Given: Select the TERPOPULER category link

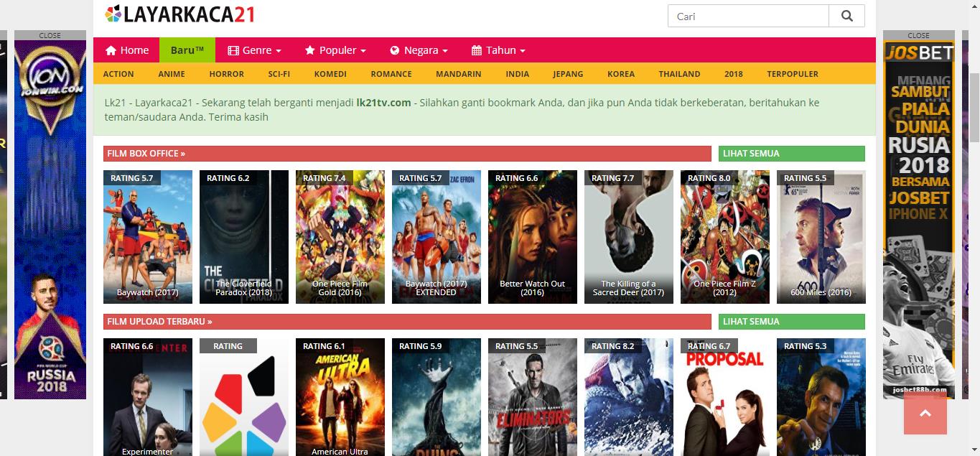Looking at the screenshot, I should click(793, 74).
